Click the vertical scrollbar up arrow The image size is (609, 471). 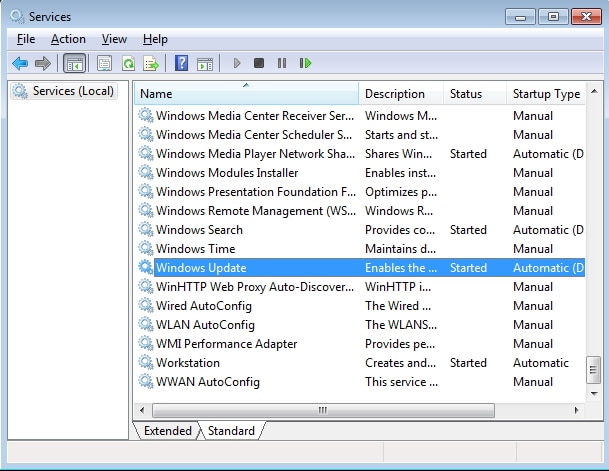pyautogui.click(x=594, y=92)
